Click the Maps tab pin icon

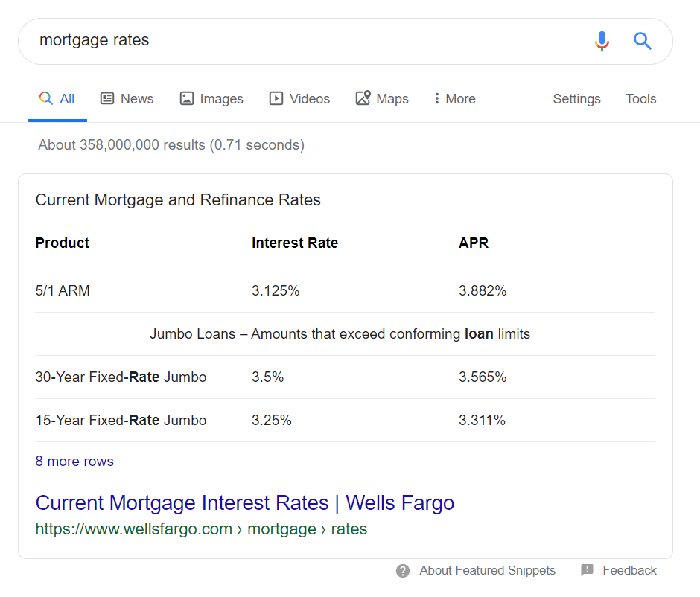363,98
